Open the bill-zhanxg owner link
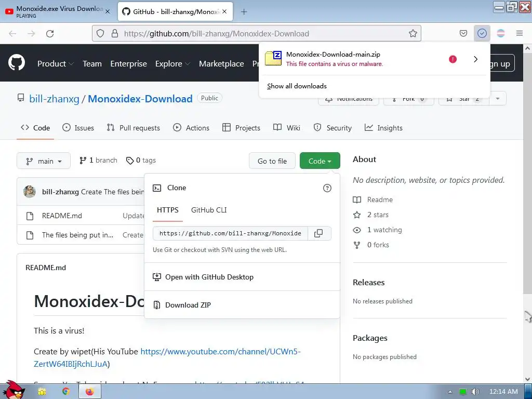Viewport: 532px width, 399px height. [54, 99]
